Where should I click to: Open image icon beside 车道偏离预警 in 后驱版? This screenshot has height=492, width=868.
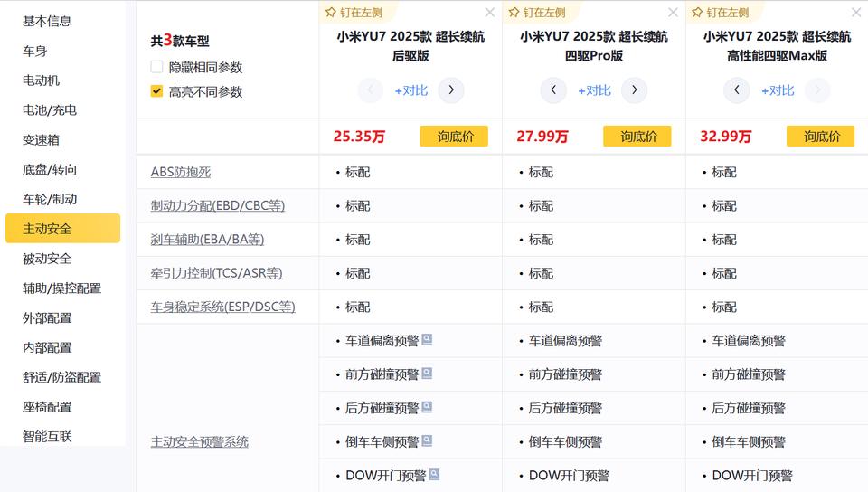[427, 339]
